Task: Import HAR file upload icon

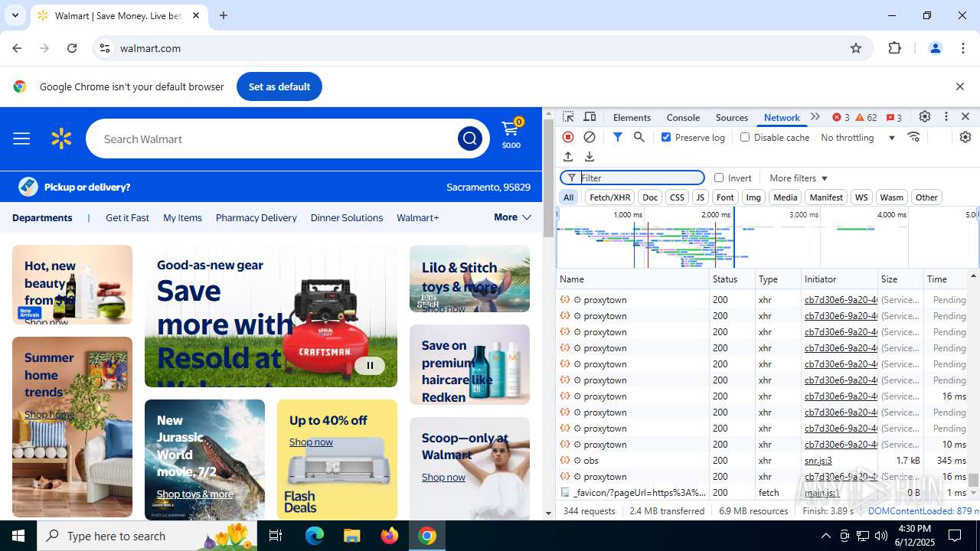Action: 568,157
